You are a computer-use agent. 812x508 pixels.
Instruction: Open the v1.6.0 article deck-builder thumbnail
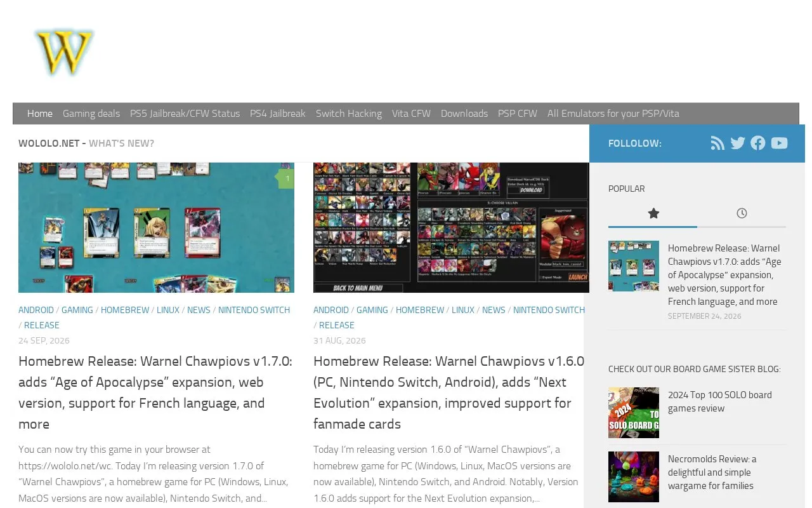pos(451,227)
